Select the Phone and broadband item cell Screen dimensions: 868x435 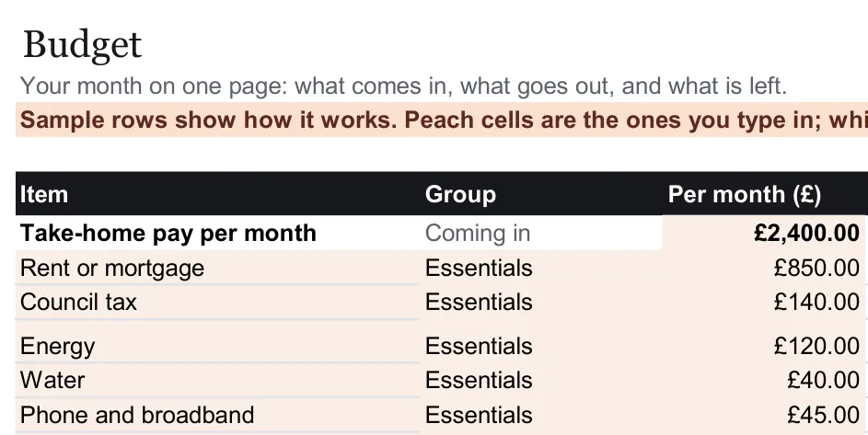pos(217,415)
